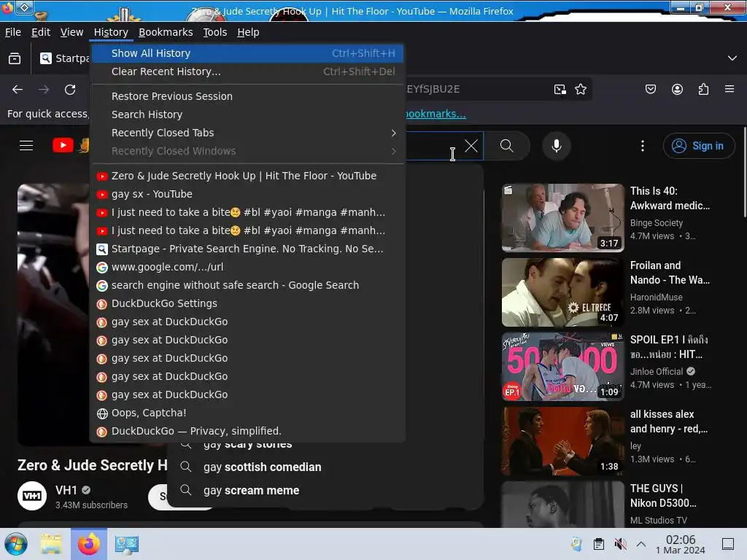The width and height of the screenshot is (747, 560).
Task: Click the muted volume tray icon
Action: (620, 544)
